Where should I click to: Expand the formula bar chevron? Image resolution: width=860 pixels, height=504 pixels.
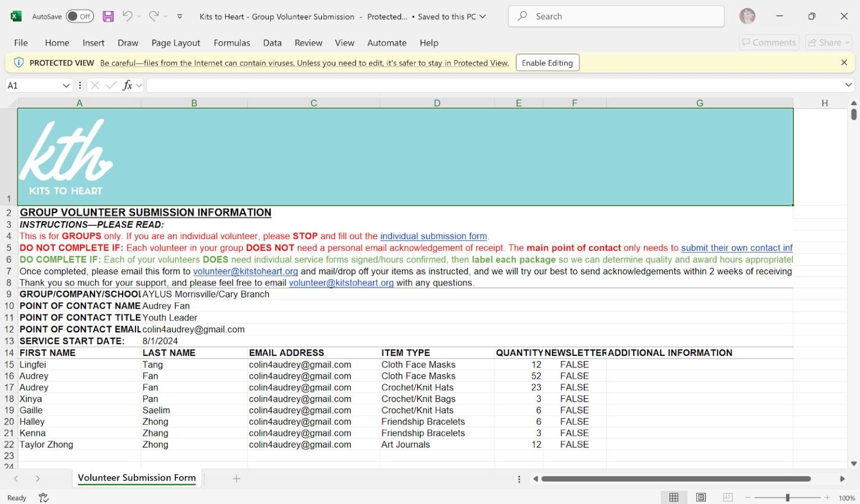coord(848,86)
